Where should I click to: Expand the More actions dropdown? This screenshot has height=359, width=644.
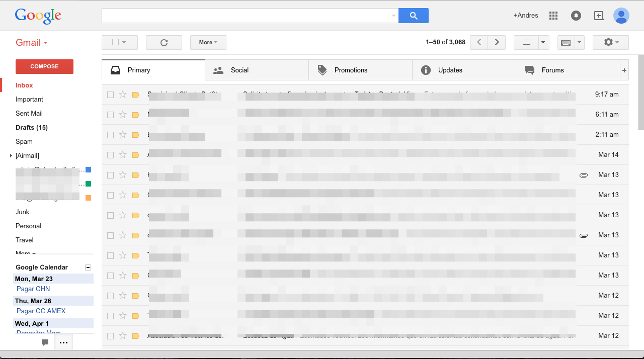pos(208,43)
